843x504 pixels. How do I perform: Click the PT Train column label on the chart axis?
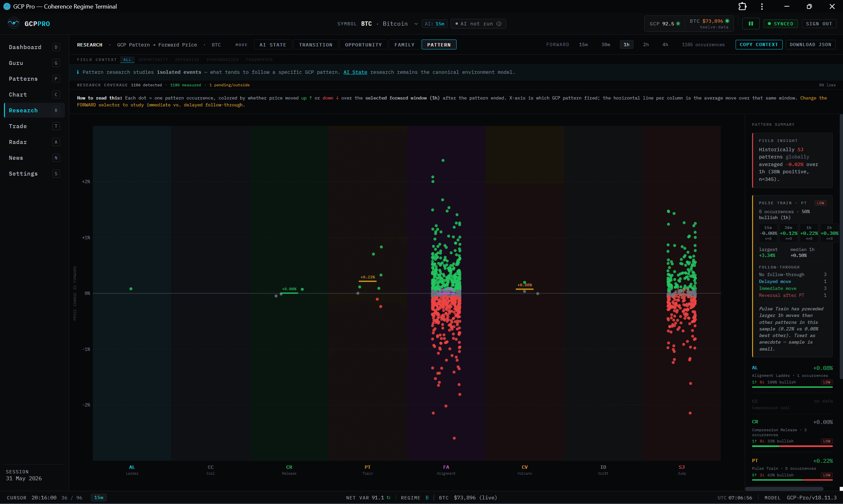point(368,470)
